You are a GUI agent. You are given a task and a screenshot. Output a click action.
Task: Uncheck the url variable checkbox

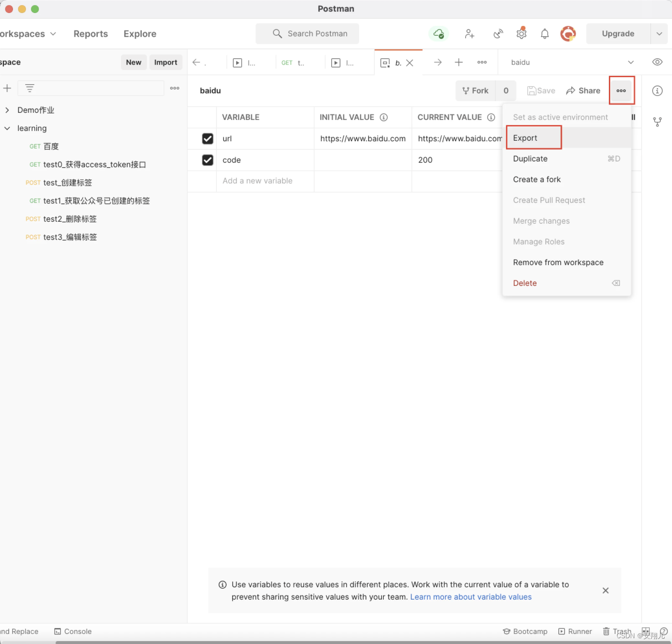(208, 139)
